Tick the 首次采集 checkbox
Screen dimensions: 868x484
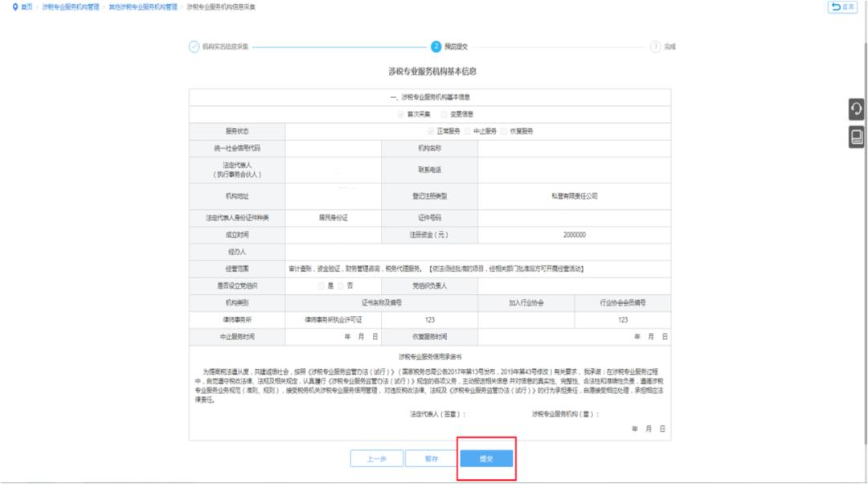pos(400,114)
